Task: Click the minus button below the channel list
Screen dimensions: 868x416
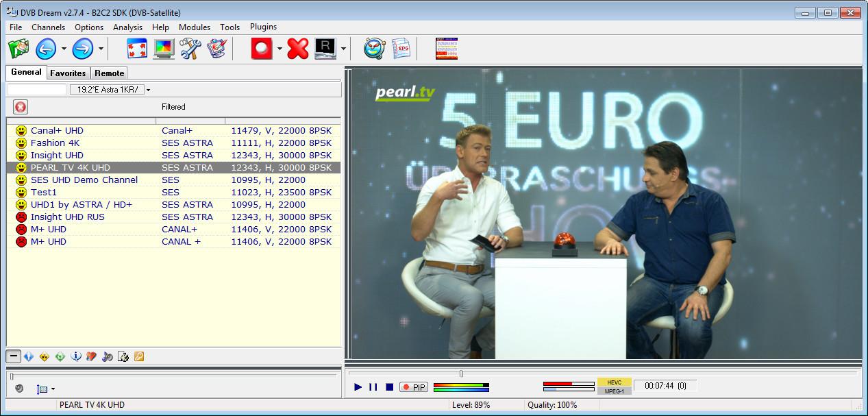Action: (x=13, y=356)
